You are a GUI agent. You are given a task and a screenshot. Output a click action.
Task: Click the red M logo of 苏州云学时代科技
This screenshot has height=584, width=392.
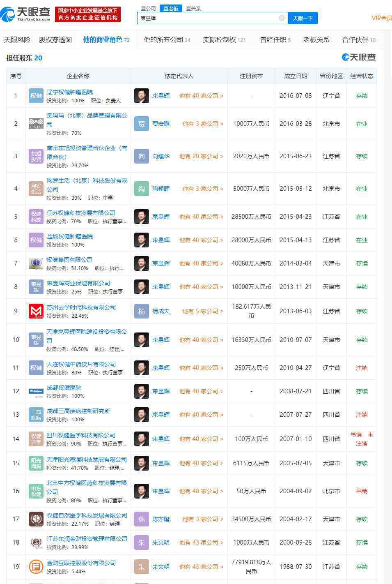pyautogui.click(x=36, y=311)
